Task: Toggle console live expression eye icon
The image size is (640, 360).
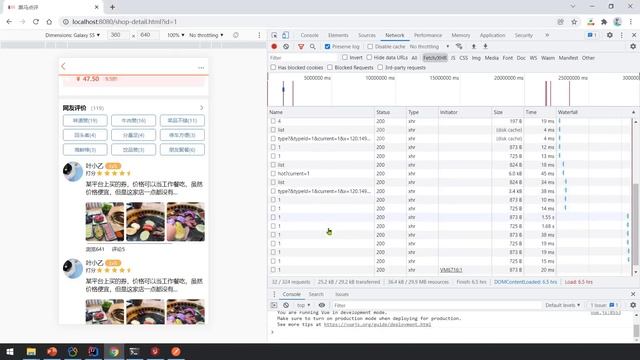Action: click(322, 305)
